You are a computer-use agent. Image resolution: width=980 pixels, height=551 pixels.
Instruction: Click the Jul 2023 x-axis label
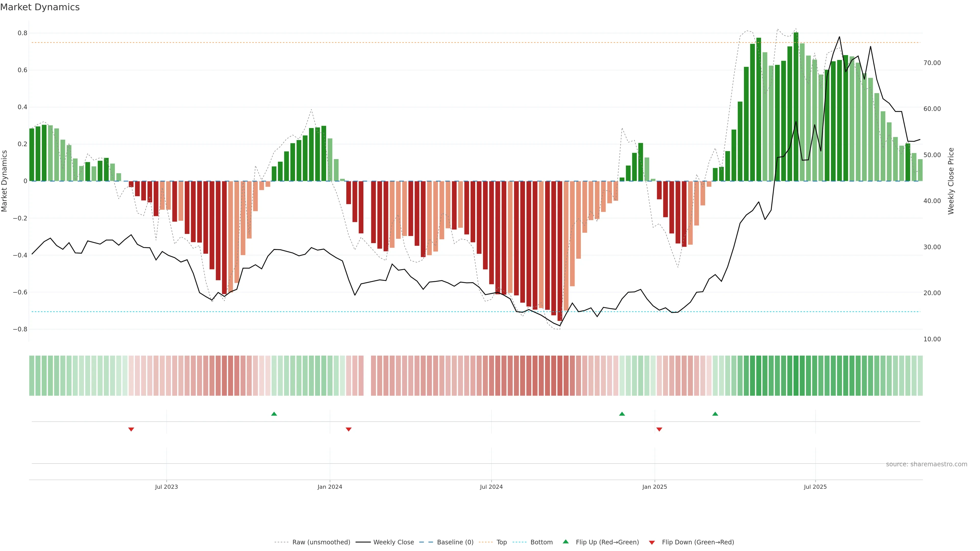click(166, 487)
